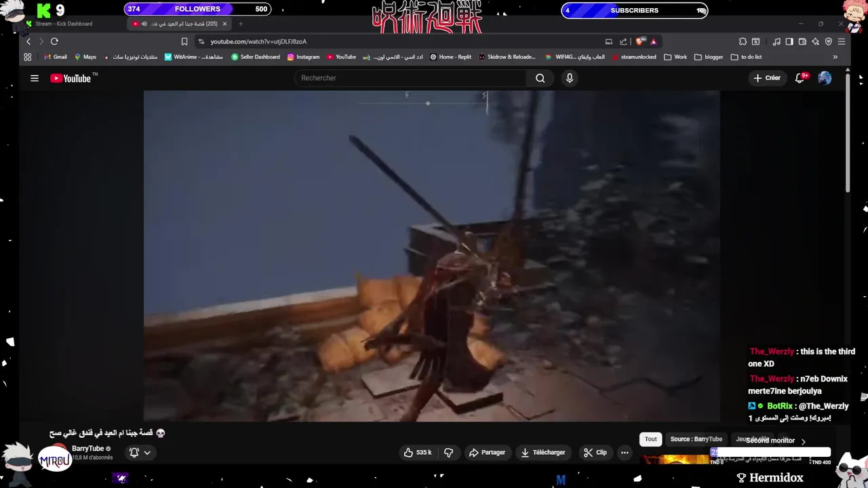Screen dimensions: 868x488
Task: Select the Tout filter chip
Action: (x=650, y=439)
